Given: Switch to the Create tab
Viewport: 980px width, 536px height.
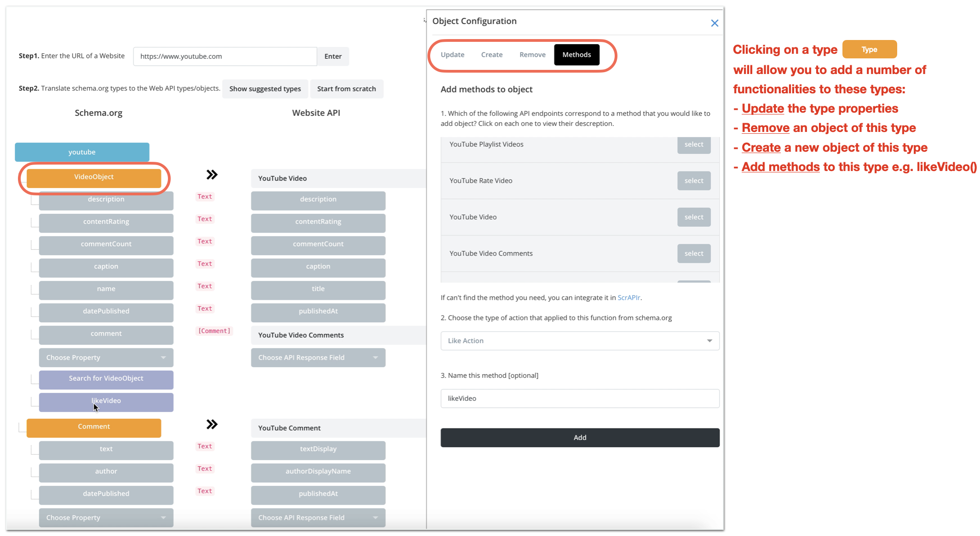Looking at the screenshot, I should 491,55.
